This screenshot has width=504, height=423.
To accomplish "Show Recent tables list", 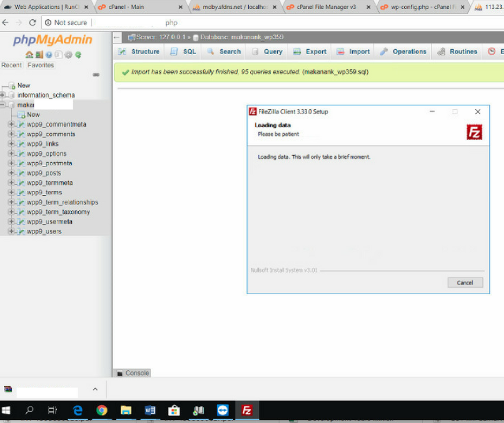I will 12,65.
